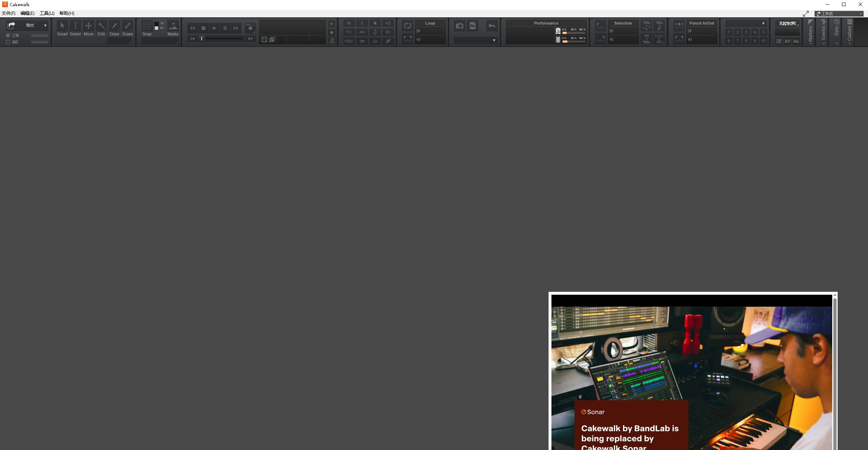Select the 工程 radio button
This screenshot has height=450, width=868.
8,35
